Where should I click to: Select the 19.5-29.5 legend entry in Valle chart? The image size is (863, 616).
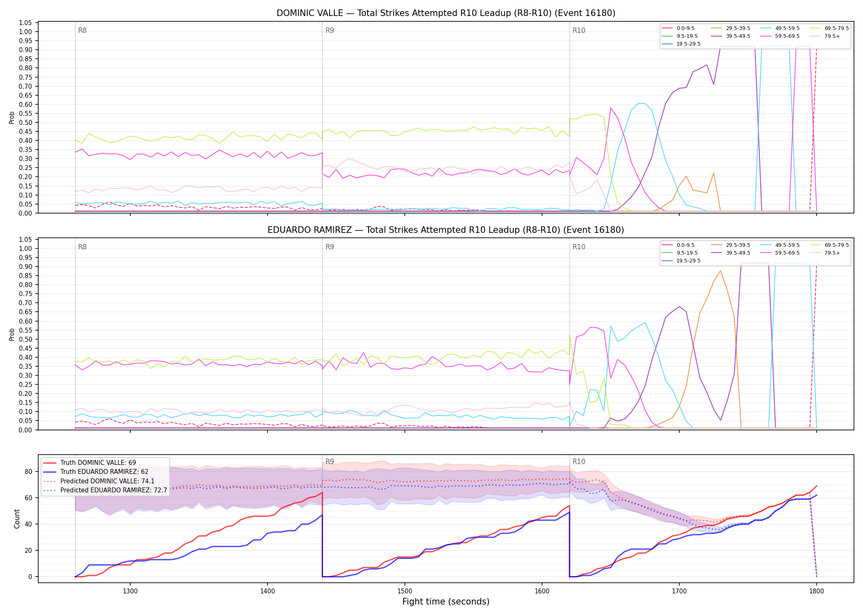pos(681,44)
